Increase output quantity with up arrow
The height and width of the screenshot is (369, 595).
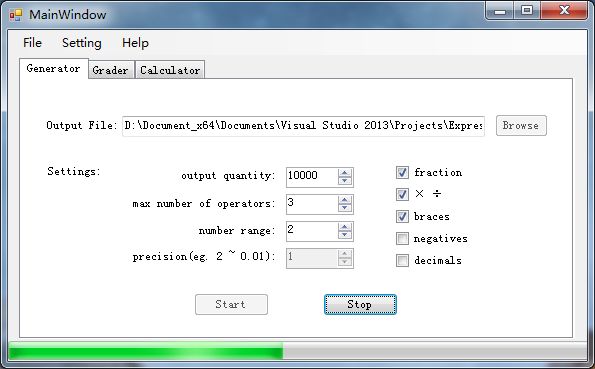345,173
